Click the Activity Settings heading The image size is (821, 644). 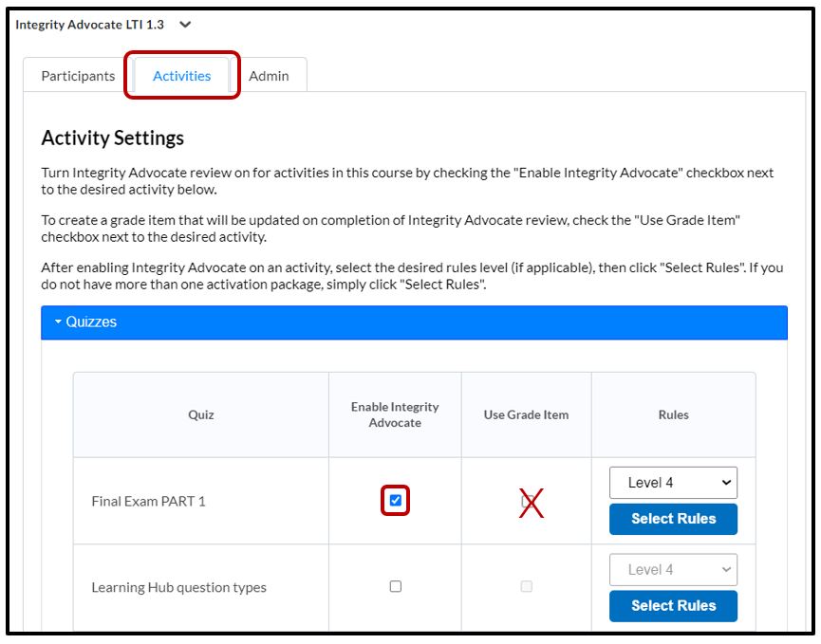pos(113,138)
